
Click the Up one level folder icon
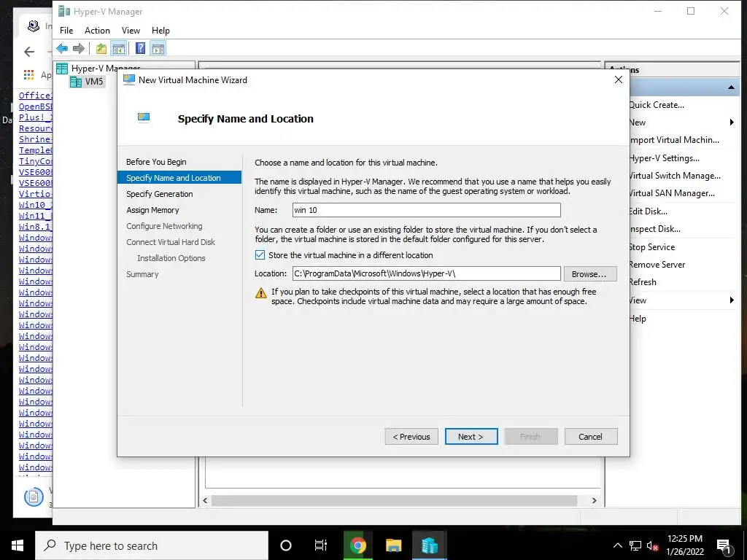click(x=101, y=48)
